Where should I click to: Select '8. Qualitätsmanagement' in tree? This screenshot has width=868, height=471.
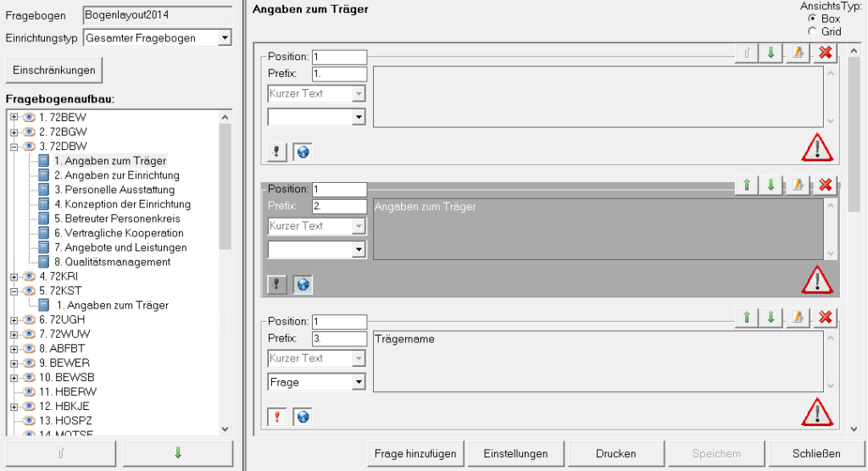pyautogui.click(x=112, y=262)
